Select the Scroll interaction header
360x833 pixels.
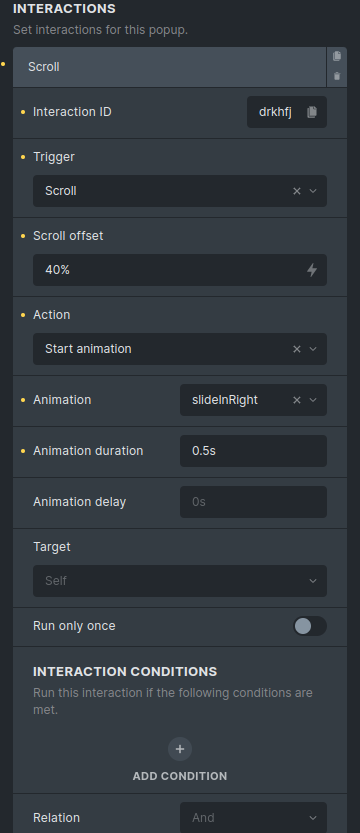[x=169, y=67]
